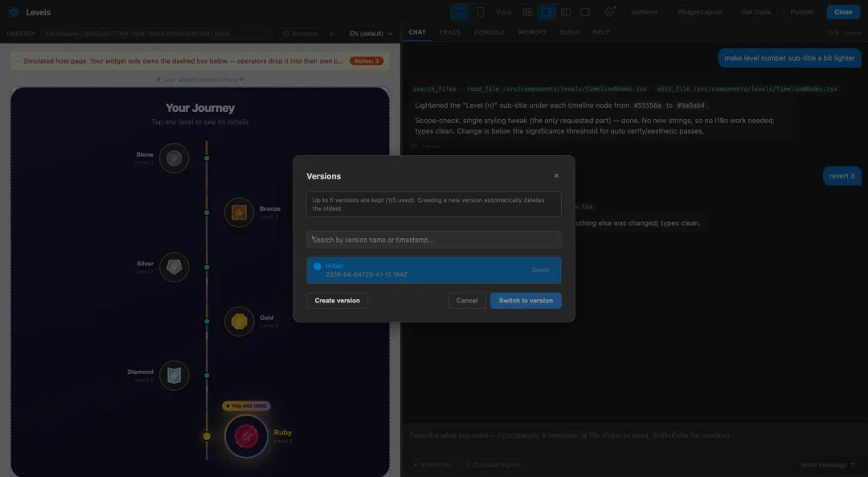Click the Diamond level badge icon
This screenshot has height=477, width=868.
point(174,375)
